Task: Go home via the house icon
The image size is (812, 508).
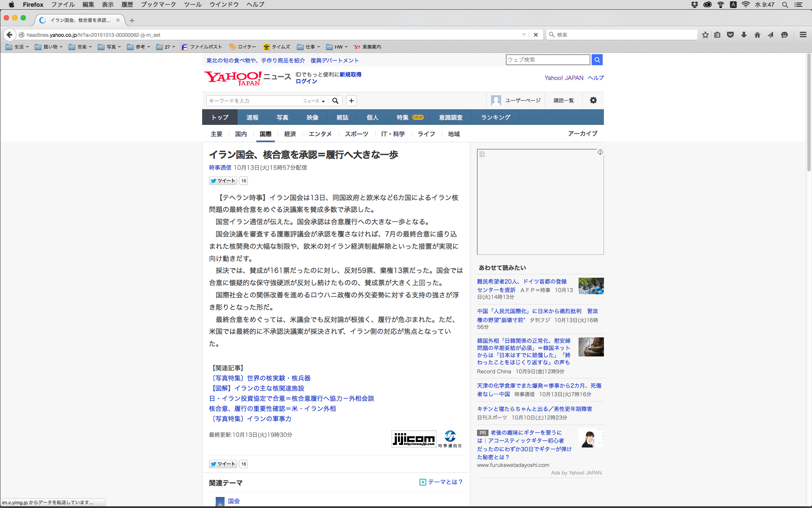Action: (x=757, y=35)
